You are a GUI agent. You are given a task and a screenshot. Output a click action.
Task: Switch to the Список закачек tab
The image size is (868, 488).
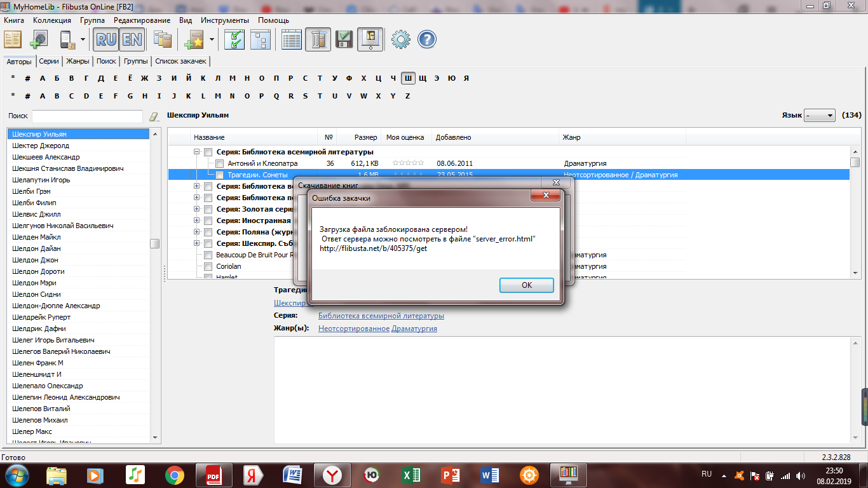(x=181, y=61)
